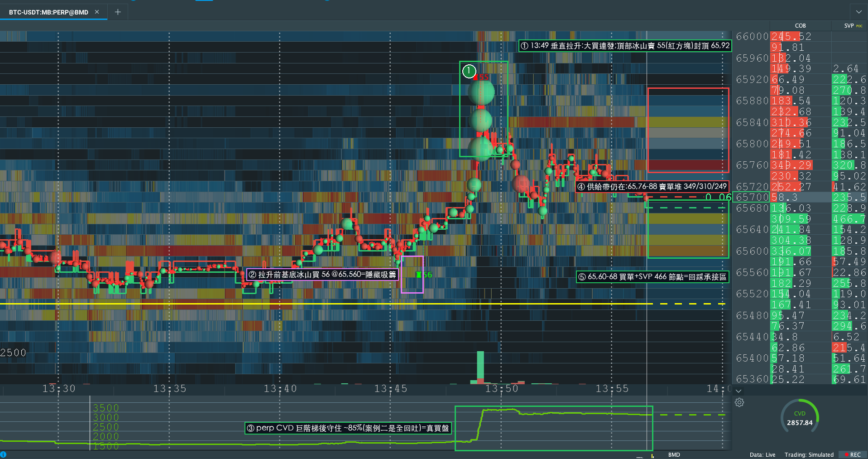Click COB bid size 336.07
The image size is (868, 459).
coord(791,251)
